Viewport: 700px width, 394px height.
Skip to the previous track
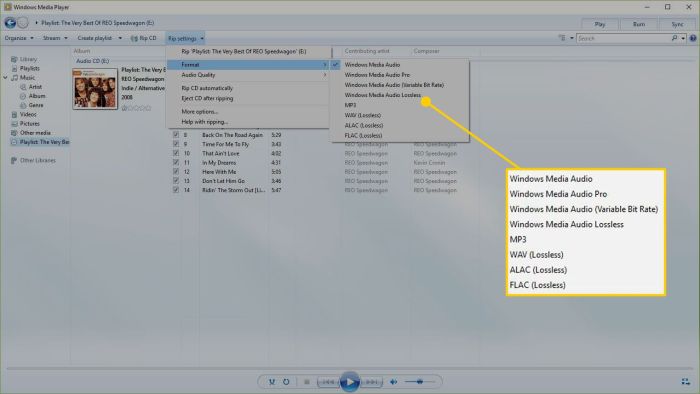tap(328, 382)
